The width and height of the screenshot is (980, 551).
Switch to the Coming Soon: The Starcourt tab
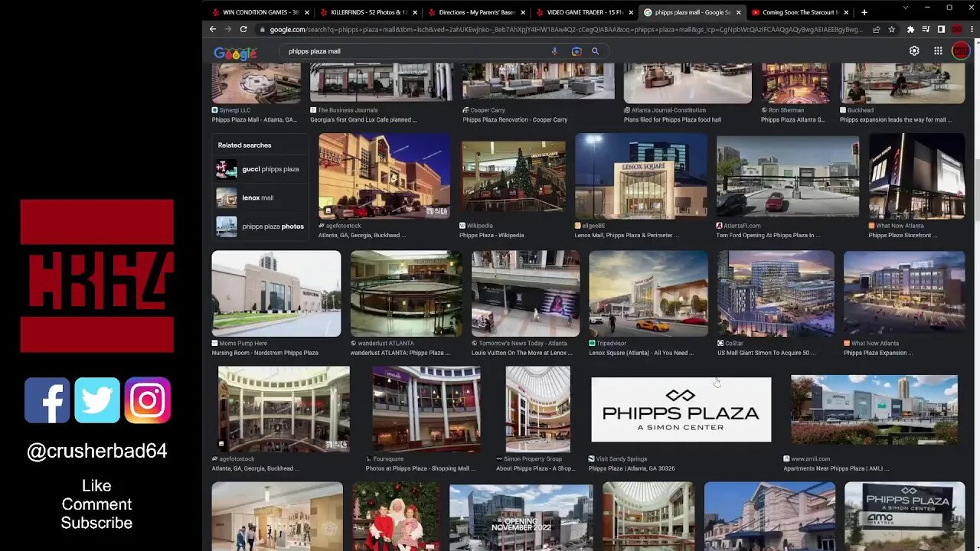(799, 12)
